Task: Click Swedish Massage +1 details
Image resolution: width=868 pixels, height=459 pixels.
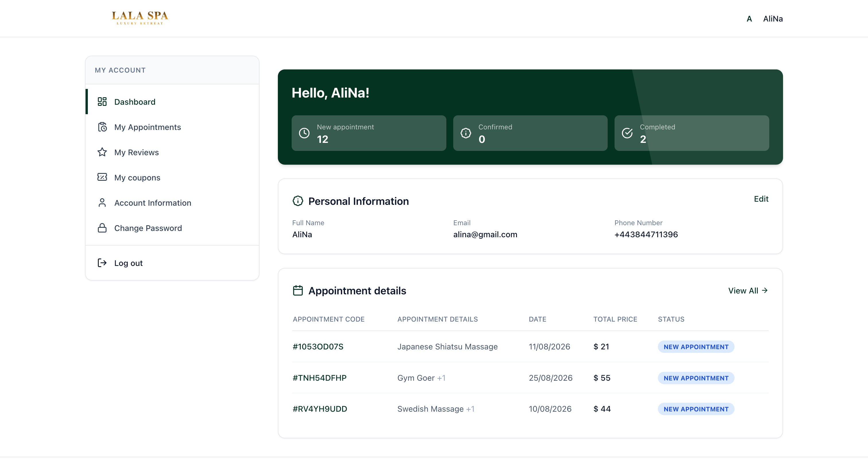Action: point(436,409)
